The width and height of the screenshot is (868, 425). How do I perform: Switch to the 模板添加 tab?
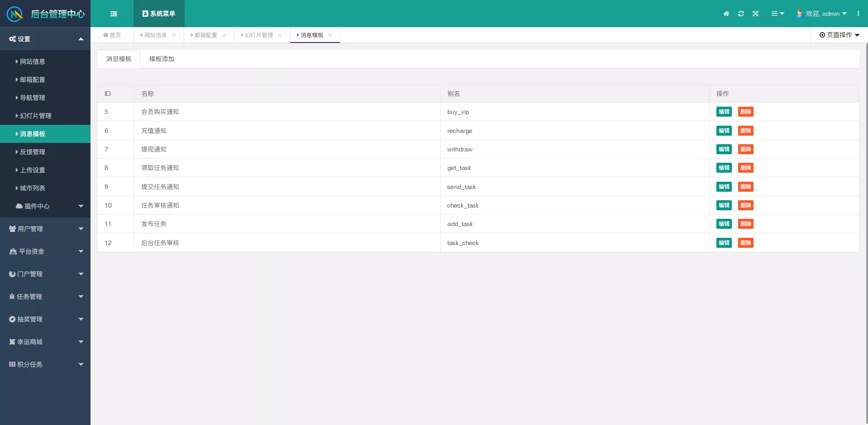click(x=162, y=59)
